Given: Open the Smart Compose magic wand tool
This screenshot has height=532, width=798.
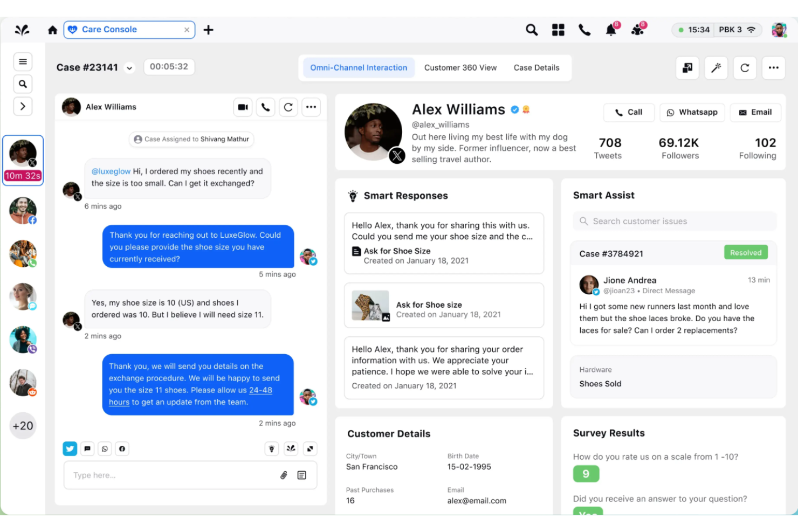Looking at the screenshot, I should click(716, 68).
